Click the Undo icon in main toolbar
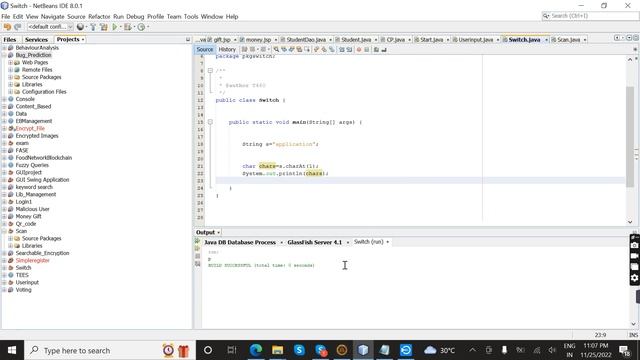This screenshot has width=640, height=360. pos(7,27)
